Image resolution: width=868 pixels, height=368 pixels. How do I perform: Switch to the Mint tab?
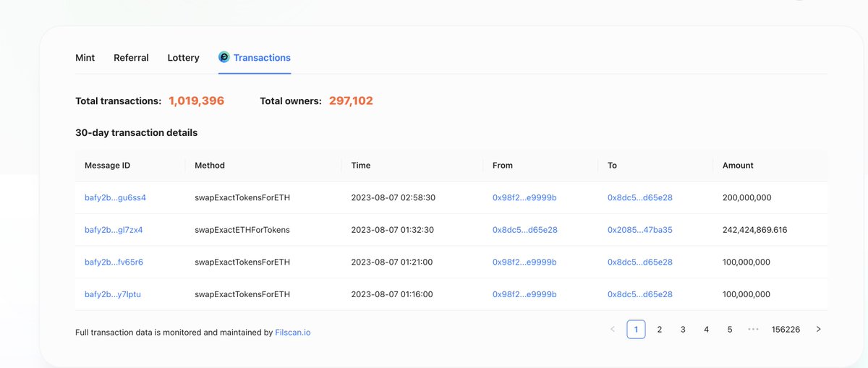(x=85, y=58)
